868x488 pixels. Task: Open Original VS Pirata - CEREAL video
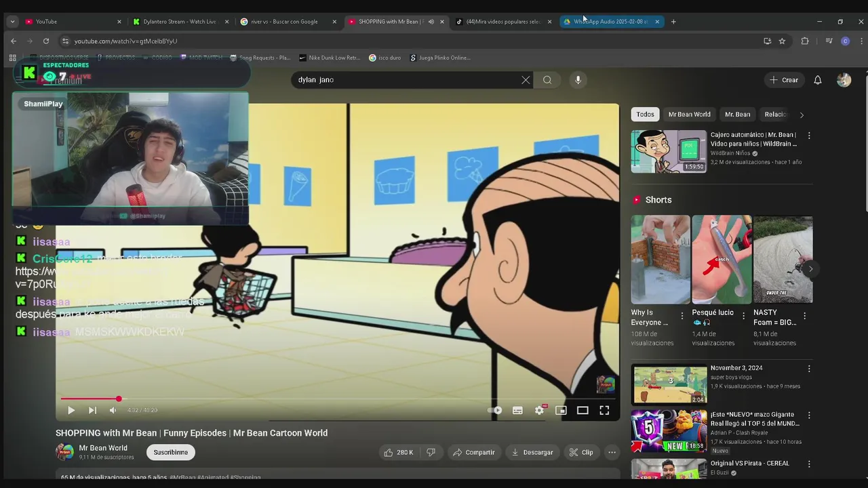(669, 469)
